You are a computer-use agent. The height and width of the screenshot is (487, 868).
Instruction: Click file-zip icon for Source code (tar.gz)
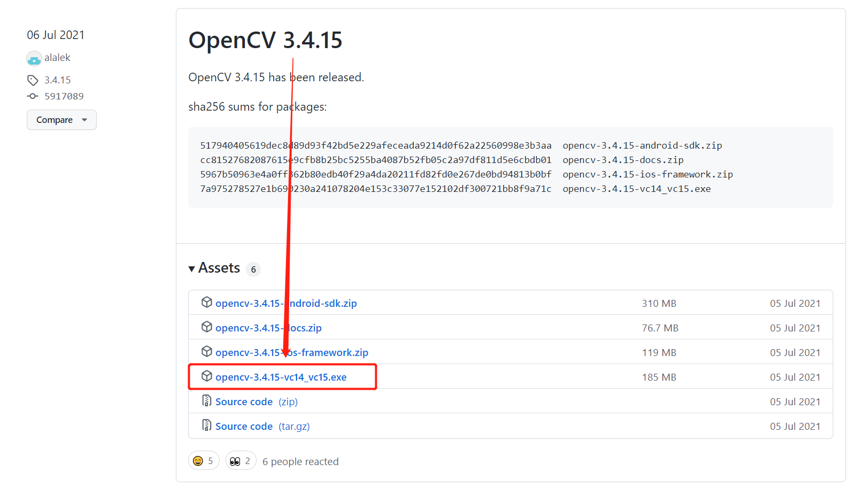(207, 426)
